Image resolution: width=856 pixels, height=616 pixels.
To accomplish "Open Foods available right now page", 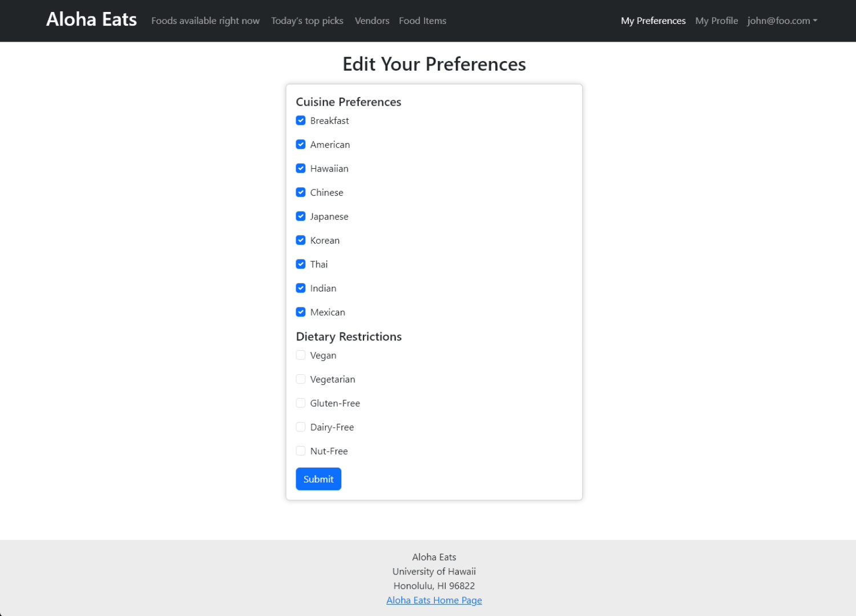I will tap(205, 21).
